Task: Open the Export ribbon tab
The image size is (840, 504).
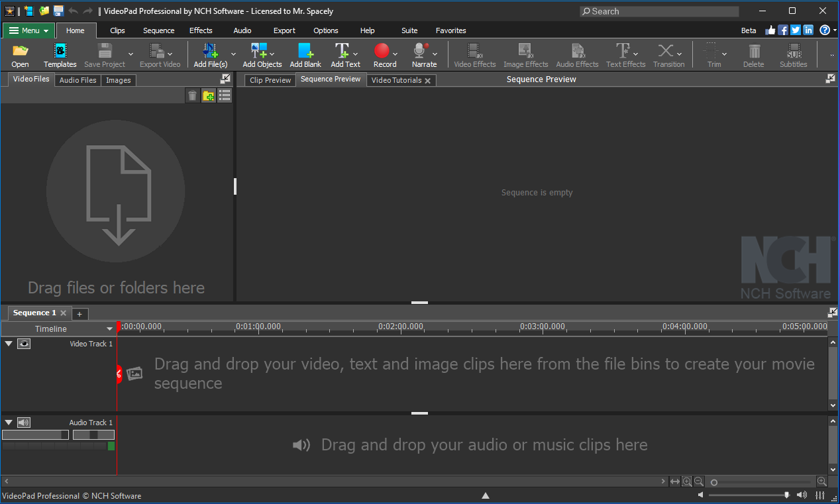Action: pyautogui.click(x=284, y=30)
